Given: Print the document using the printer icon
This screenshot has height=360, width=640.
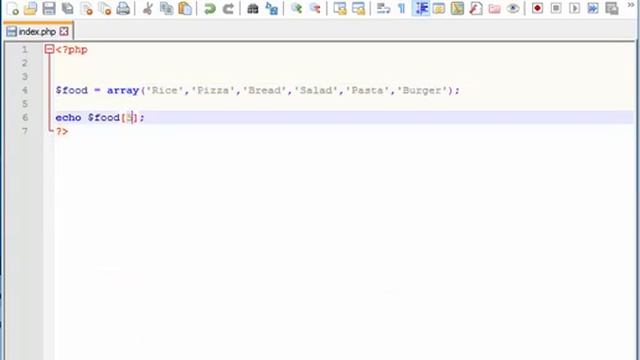Looking at the screenshot, I should tap(123, 8).
